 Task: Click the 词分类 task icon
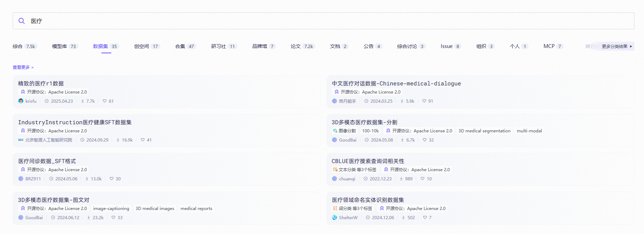point(335,208)
